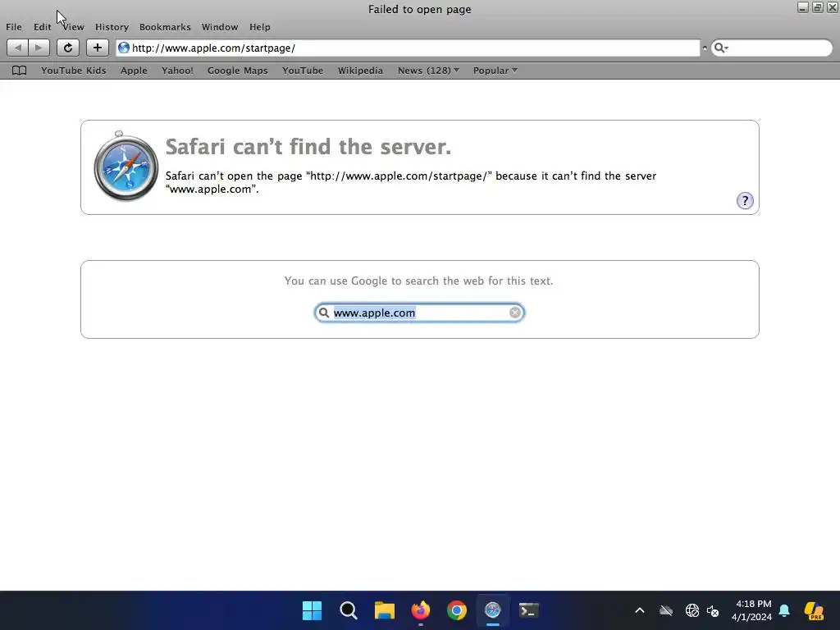840x630 pixels.
Task: Open the File menu
Action: tap(14, 27)
